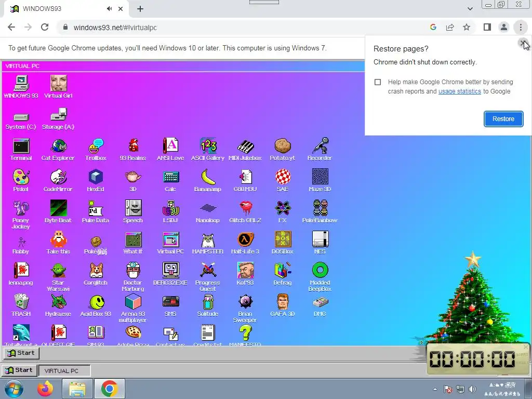Open the Byte Beat icon
Screen dimensions: 532x399
coord(58,212)
